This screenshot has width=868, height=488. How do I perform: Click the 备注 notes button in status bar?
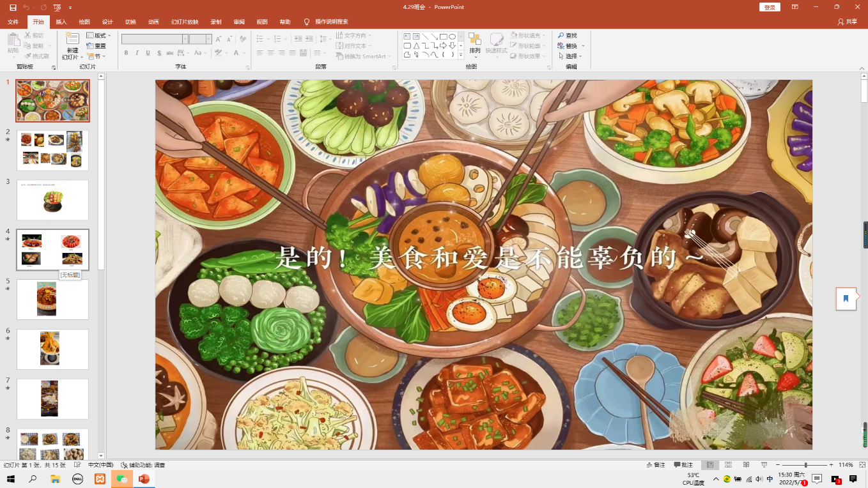[656, 465]
